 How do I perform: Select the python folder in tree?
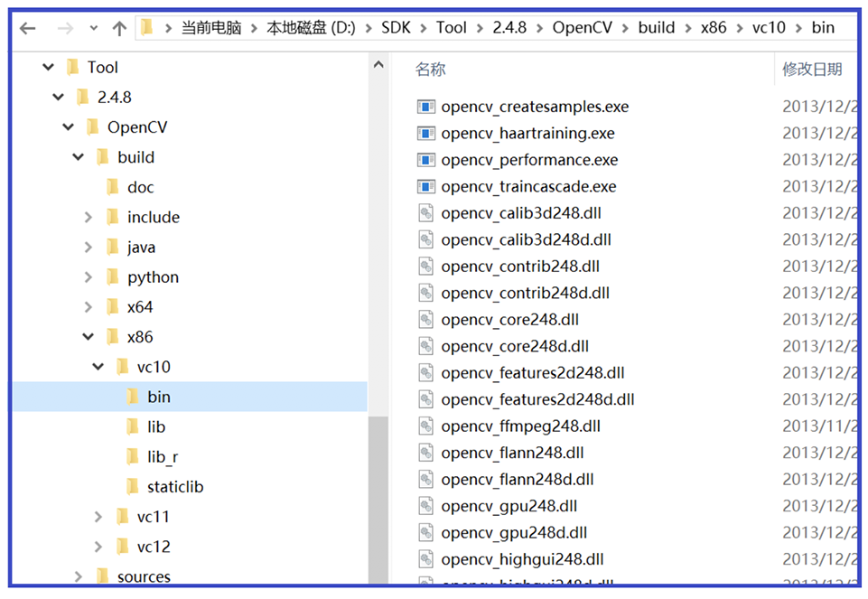(153, 276)
